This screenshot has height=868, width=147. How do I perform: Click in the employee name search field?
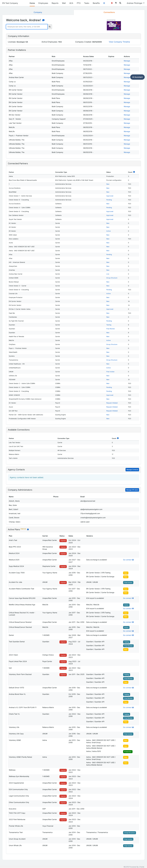[x=27, y=27]
